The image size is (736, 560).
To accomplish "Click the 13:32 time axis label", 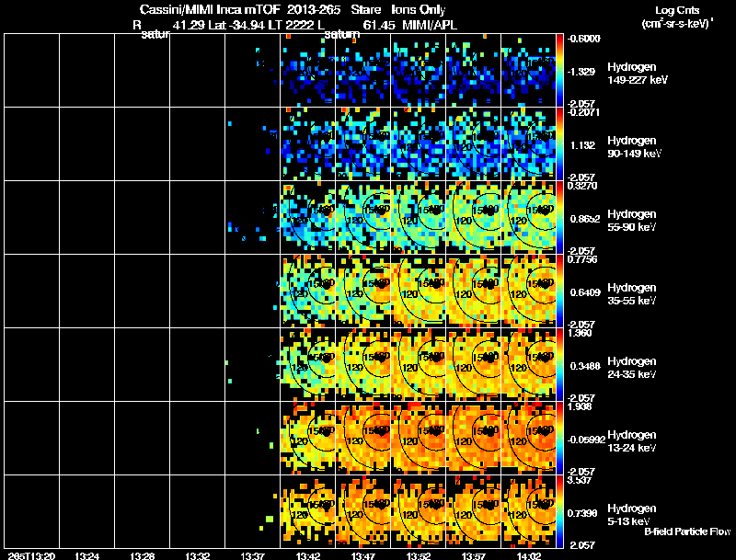I will 197,556.
